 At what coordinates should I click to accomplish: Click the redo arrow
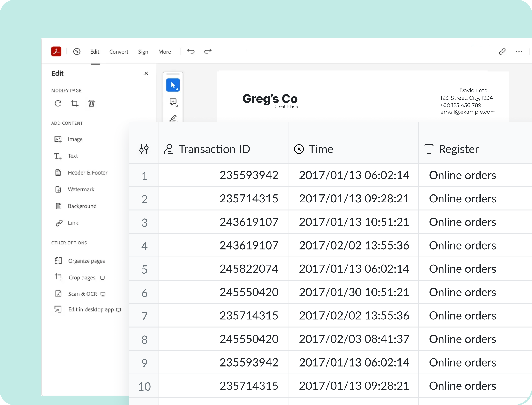[x=208, y=51]
